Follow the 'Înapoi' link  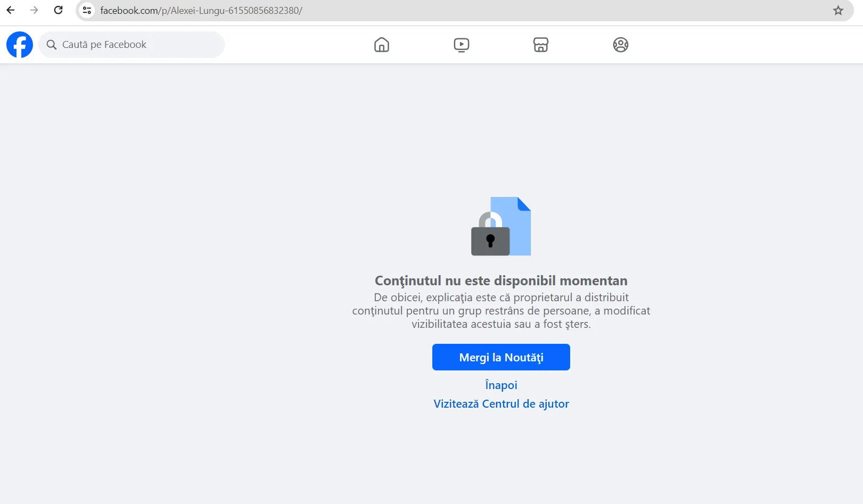tap(501, 385)
